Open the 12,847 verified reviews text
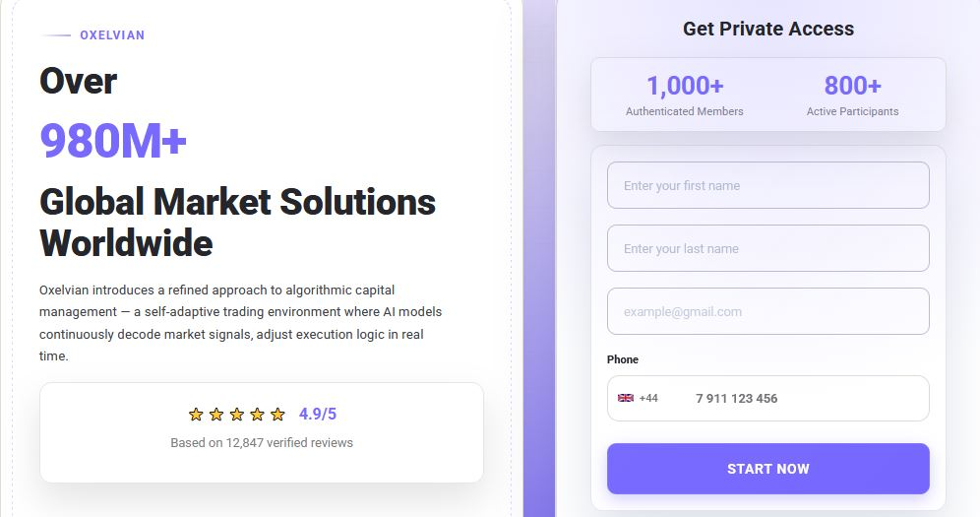The image size is (980, 517). point(262,443)
